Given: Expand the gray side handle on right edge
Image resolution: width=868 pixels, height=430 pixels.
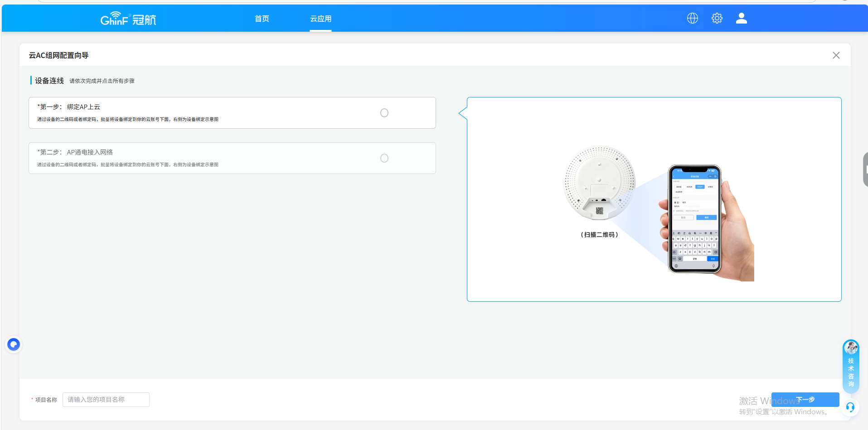Looking at the screenshot, I should pyautogui.click(x=865, y=169).
